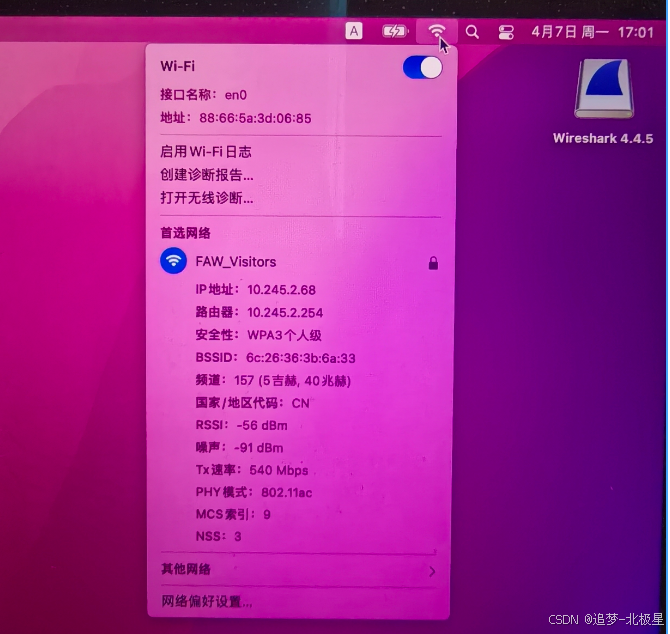Click the RSSI value -56 dBm
Screen dimensions: 670x634
(262, 426)
